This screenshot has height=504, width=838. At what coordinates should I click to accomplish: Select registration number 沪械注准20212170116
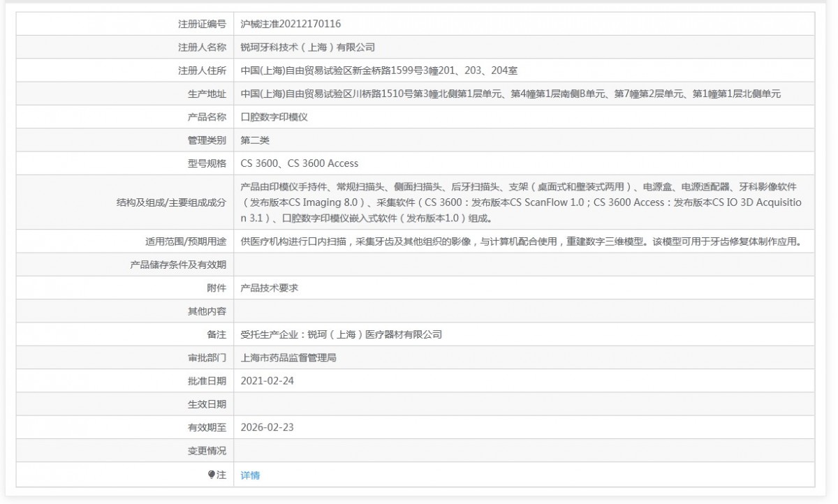coord(291,24)
